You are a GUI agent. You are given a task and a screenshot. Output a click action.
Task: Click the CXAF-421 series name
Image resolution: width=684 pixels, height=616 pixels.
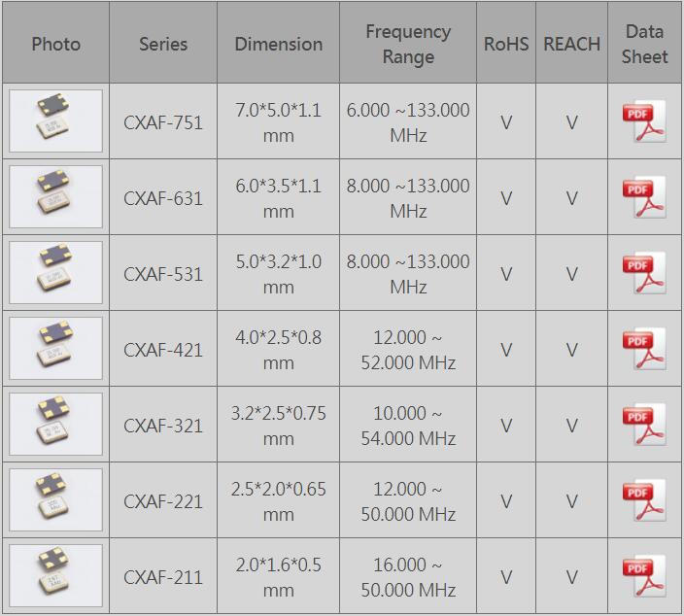pyautogui.click(x=163, y=350)
